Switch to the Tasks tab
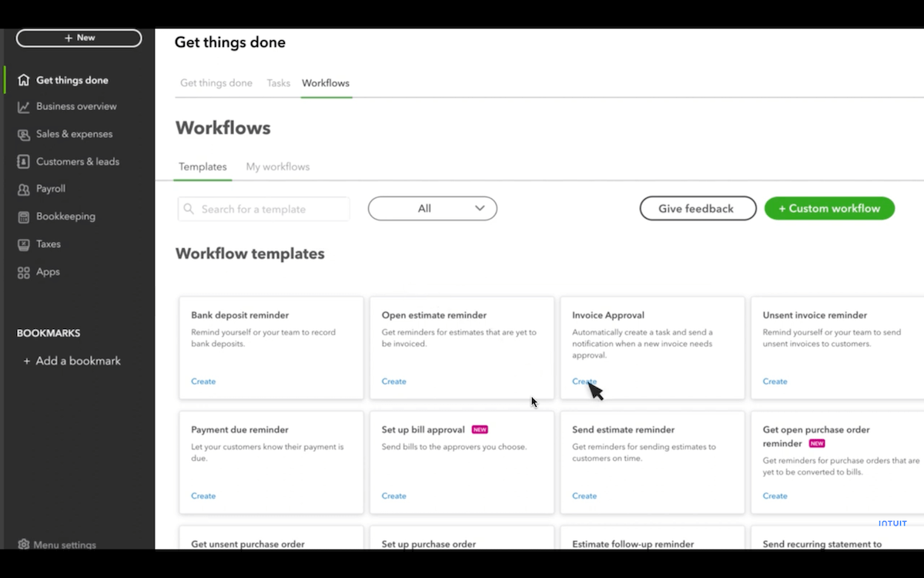Screen dimensions: 924x578 click(279, 83)
